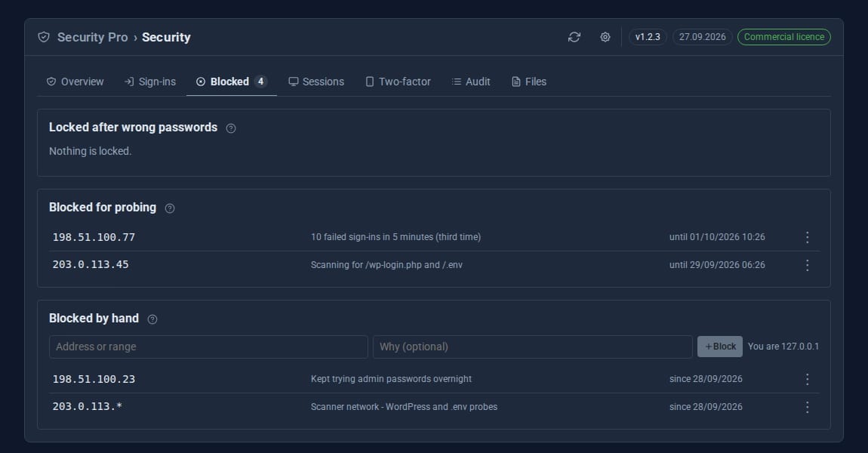Click the refresh icon in the header
The width and height of the screenshot is (868, 453).
pyautogui.click(x=574, y=37)
